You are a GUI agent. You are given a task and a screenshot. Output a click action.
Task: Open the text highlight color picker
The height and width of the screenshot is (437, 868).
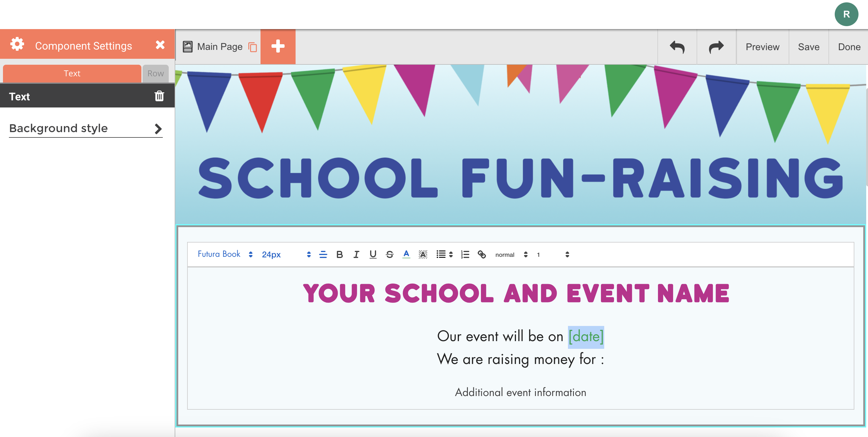coord(422,254)
